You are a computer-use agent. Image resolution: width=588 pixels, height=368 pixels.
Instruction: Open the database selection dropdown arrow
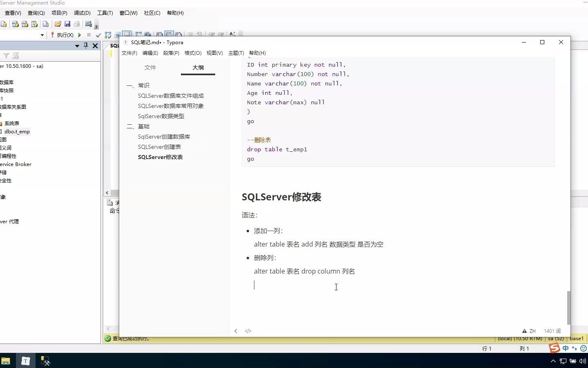point(42,35)
